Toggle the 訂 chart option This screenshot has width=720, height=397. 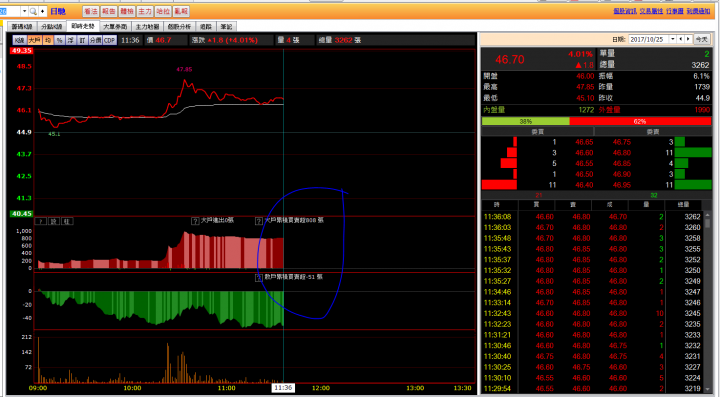pos(82,40)
